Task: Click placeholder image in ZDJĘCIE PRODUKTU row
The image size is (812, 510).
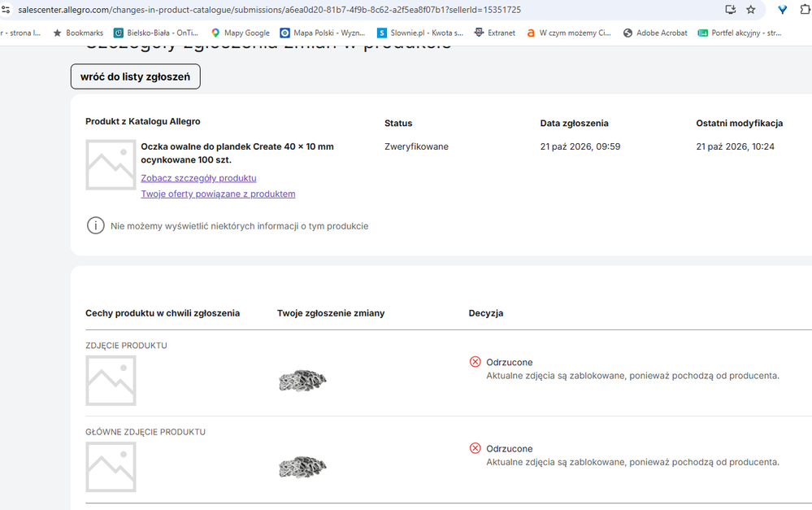Action: coord(111,381)
